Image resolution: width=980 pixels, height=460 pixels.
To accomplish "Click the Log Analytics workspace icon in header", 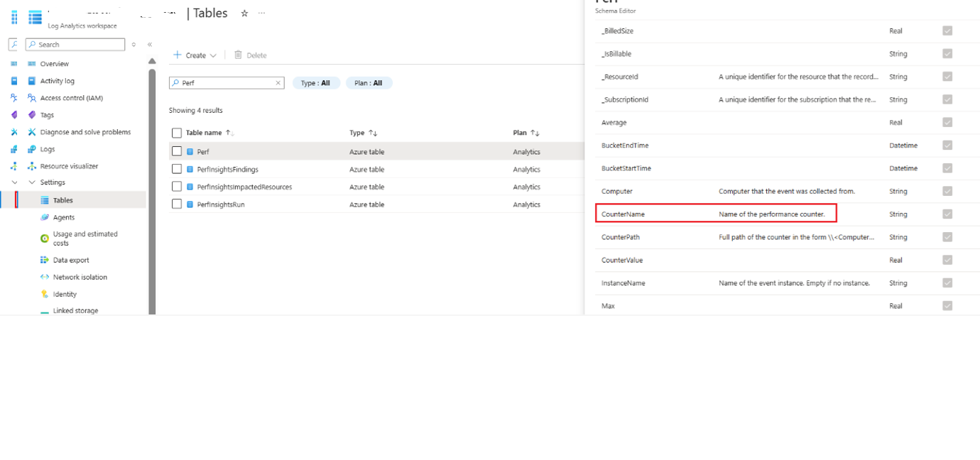I will pyautogui.click(x=35, y=17).
